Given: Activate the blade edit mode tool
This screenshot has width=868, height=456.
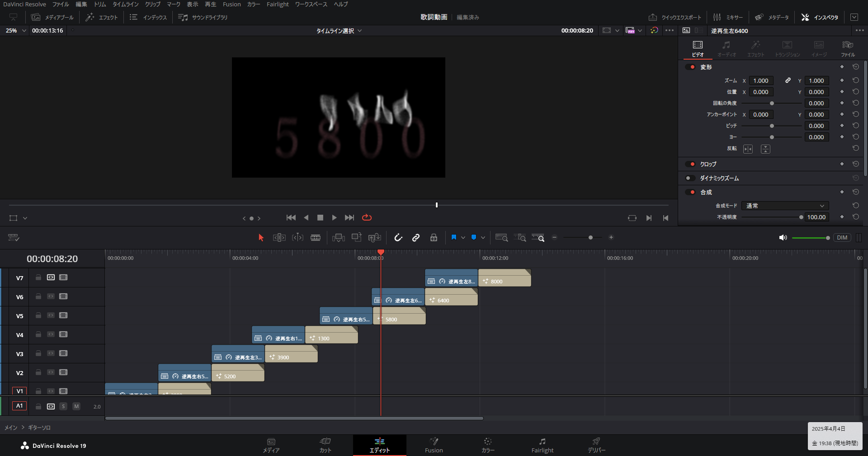Looking at the screenshot, I should (316, 238).
